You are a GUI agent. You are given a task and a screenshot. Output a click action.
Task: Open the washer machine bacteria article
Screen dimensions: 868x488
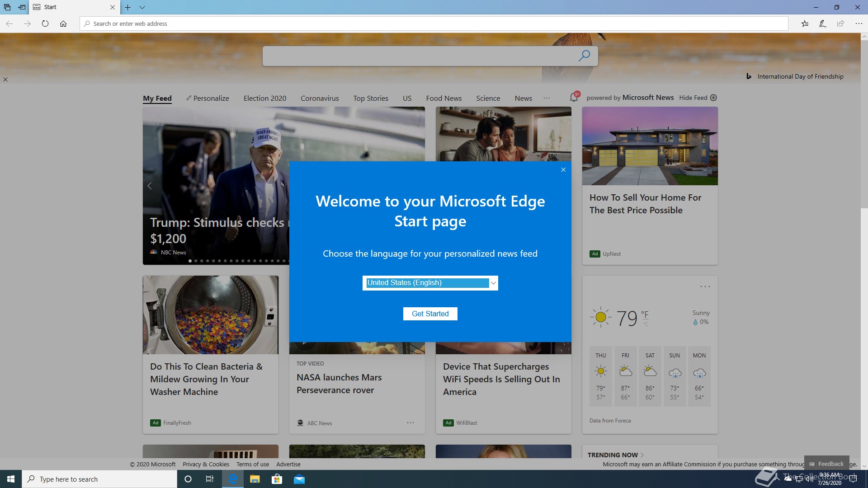[206, 379]
